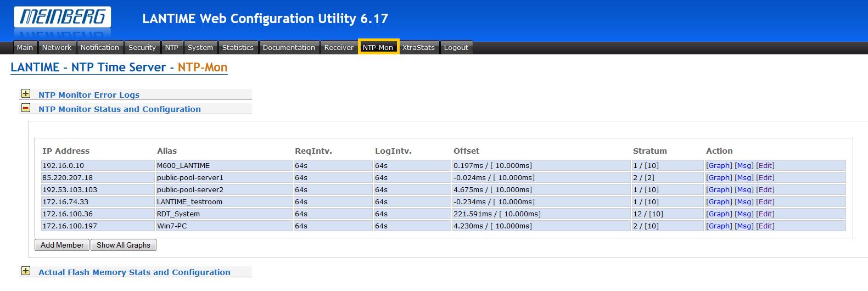The width and height of the screenshot is (868, 291).
Task: Open Graph for RDT_System
Action: pos(719,214)
